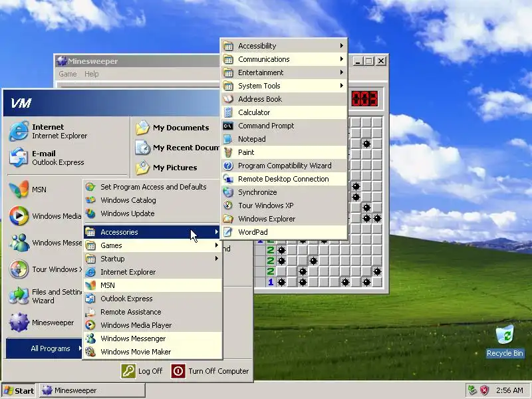Click the Start button
This screenshot has width=532, height=399.
pos(19,390)
